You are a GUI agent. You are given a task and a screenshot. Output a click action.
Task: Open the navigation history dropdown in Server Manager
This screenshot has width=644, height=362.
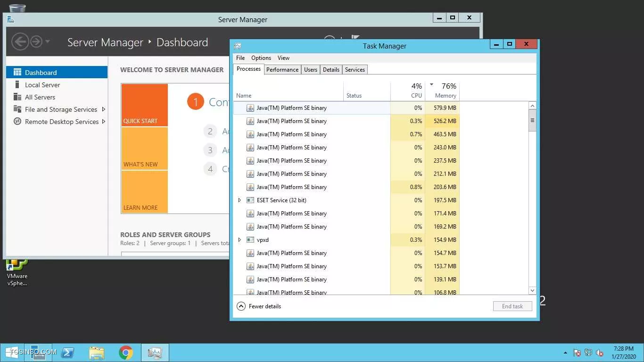(x=48, y=42)
